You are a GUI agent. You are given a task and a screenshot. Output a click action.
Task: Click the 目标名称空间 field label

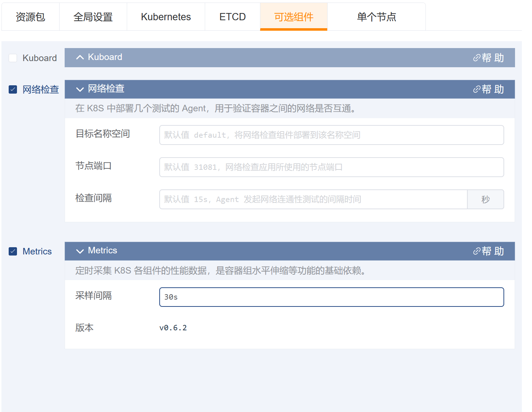tap(103, 134)
